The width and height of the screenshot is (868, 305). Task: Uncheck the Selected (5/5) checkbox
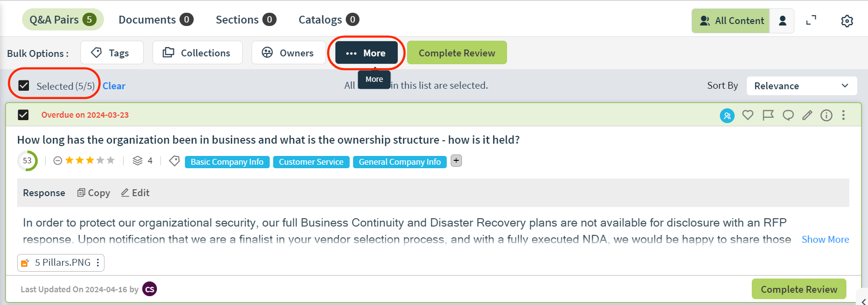coord(24,86)
